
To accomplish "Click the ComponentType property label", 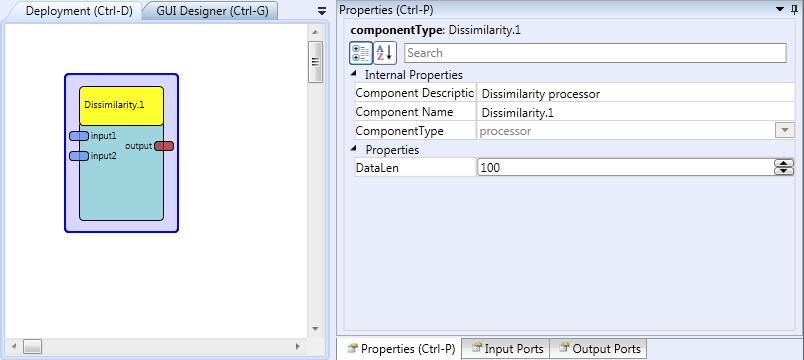I will (x=399, y=131).
